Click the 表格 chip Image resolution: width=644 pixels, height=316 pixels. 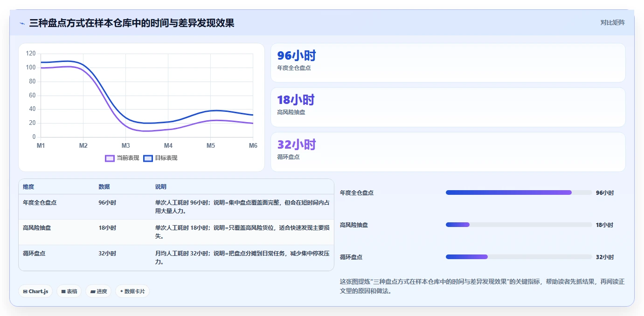coord(69,291)
